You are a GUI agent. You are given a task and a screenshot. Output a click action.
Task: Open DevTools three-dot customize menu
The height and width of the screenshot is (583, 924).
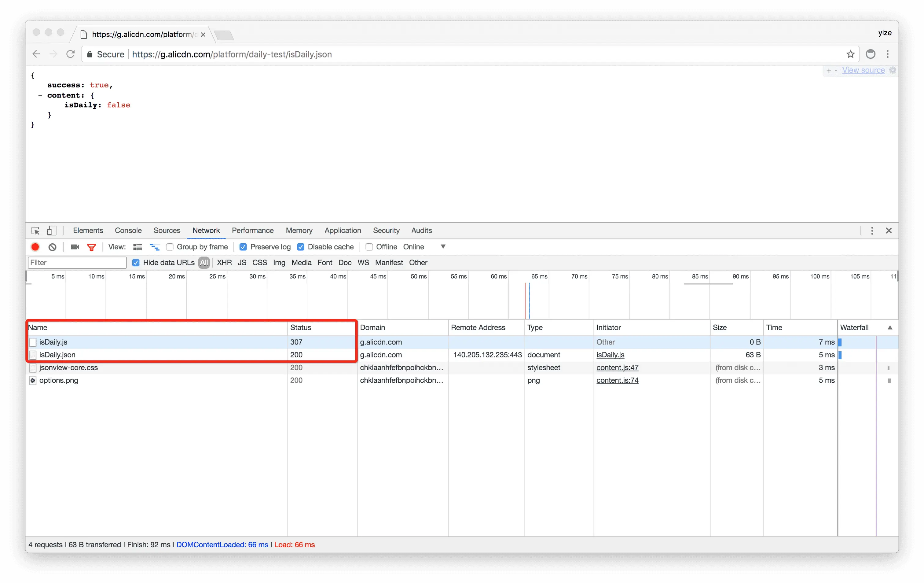(x=872, y=231)
